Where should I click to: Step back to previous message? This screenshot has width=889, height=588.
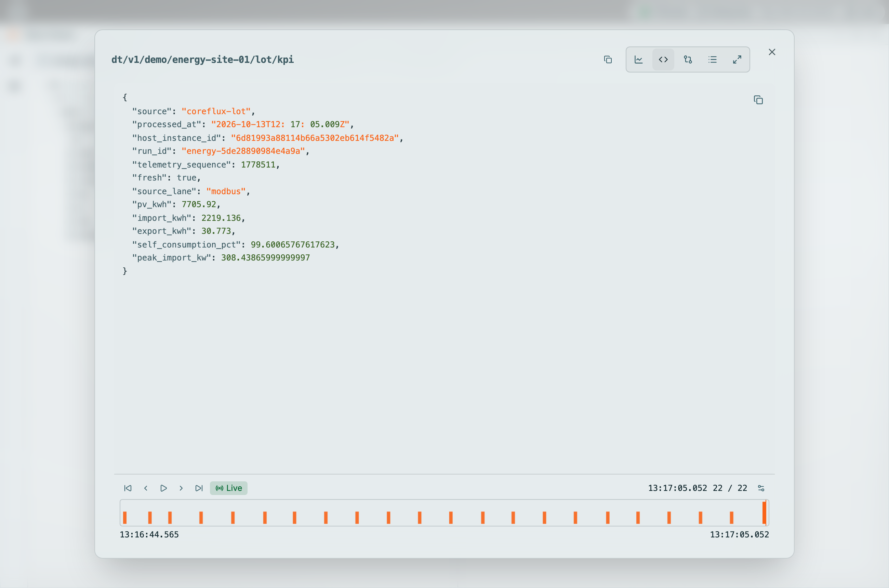[146, 488]
